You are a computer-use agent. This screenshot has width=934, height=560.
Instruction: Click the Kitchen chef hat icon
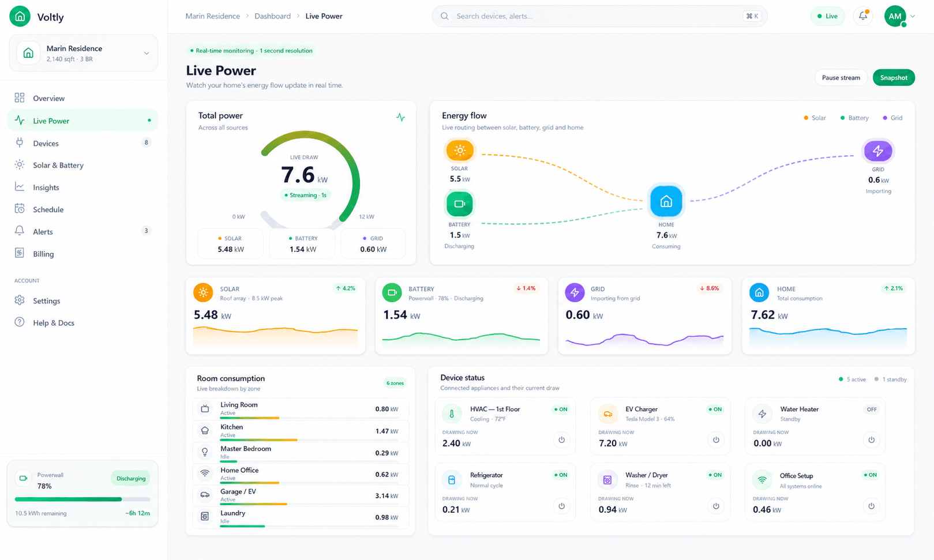tap(205, 431)
